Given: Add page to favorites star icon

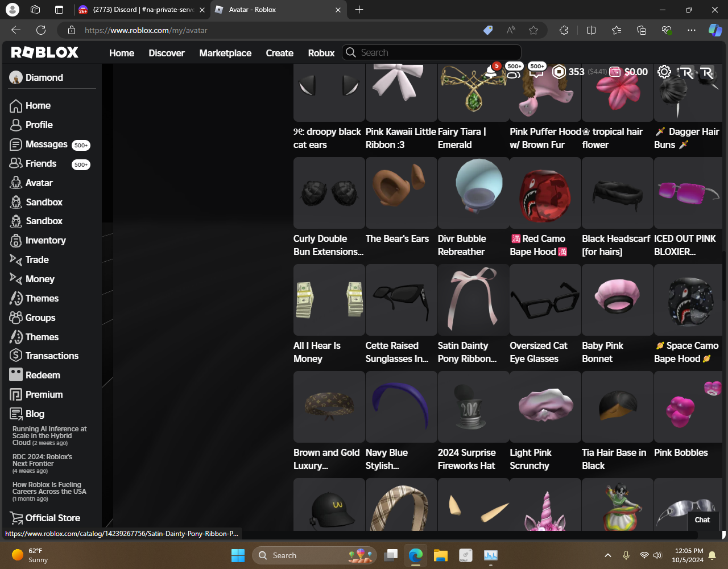Looking at the screenshot, I should click(533, 30).
